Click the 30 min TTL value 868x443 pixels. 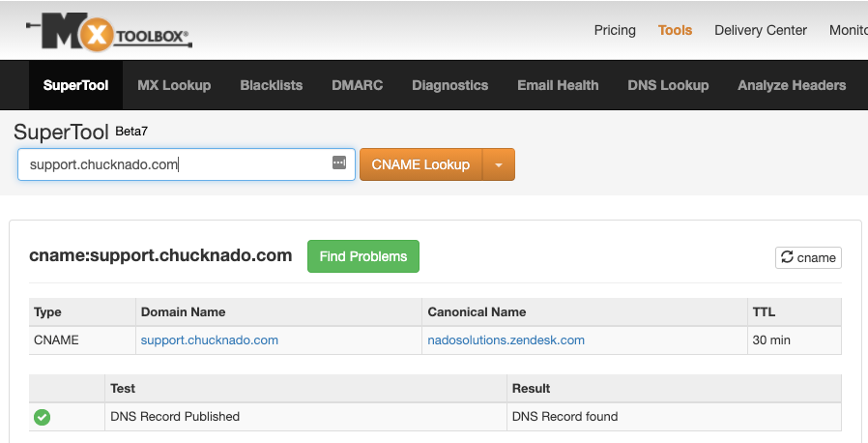coord(771,340)
